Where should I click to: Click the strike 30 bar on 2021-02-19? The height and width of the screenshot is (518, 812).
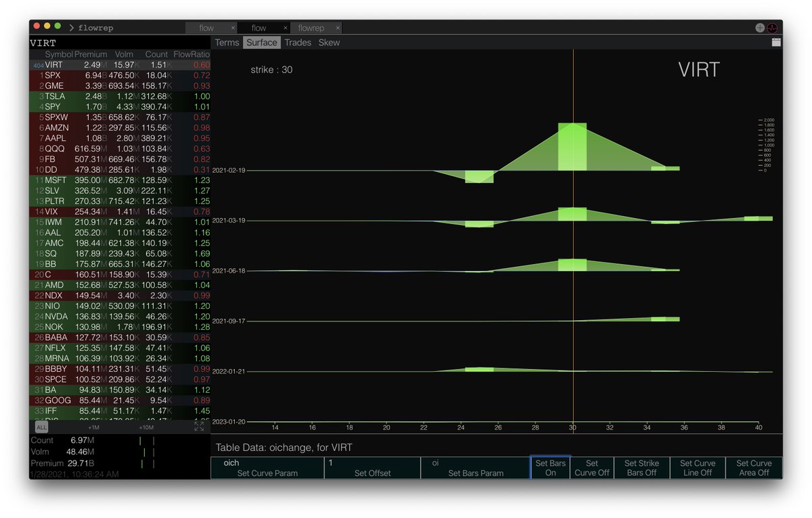(x=572, y=147)
